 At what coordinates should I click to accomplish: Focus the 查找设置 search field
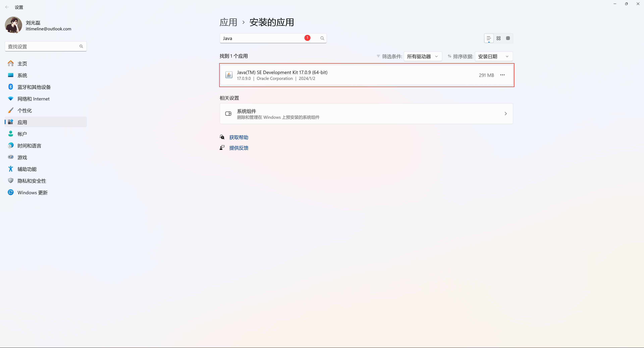coord(46,46)
